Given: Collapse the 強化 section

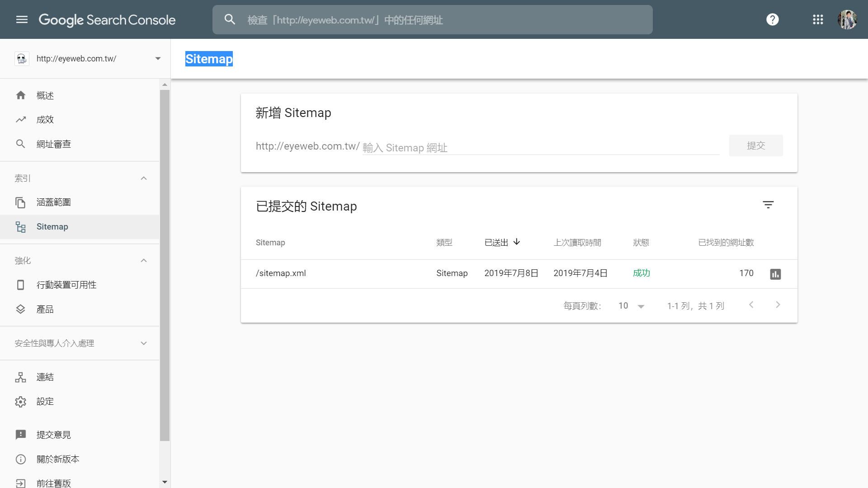Looking at the screenshot, I should point(144,261).
